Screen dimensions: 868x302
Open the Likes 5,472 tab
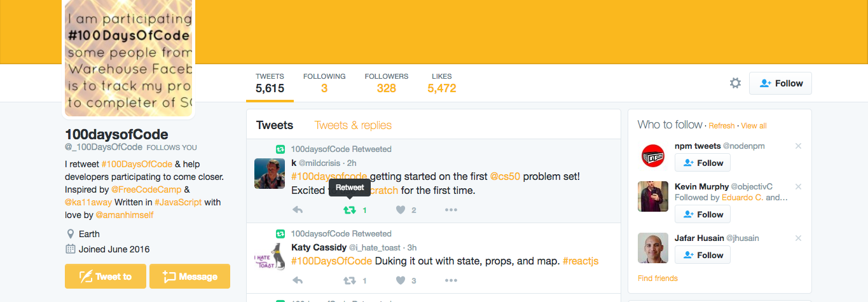coord(442,83)
